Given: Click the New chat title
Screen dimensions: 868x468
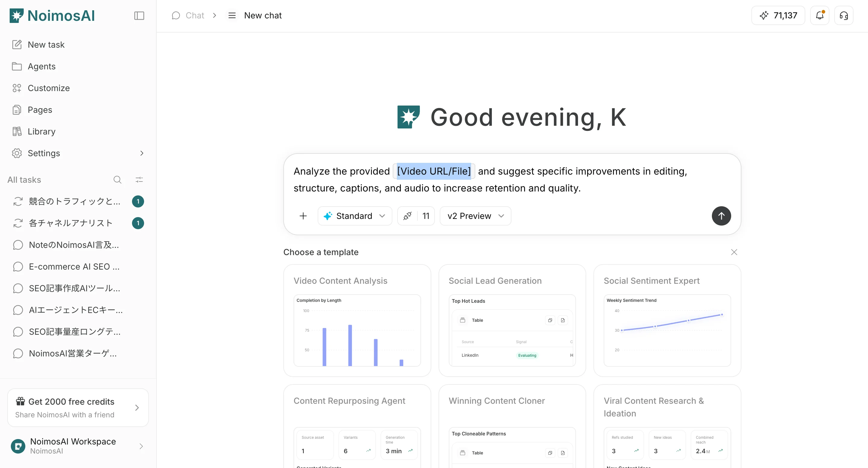Looking at the screenshot, I should pyautogui.click(x=263, y=15).
